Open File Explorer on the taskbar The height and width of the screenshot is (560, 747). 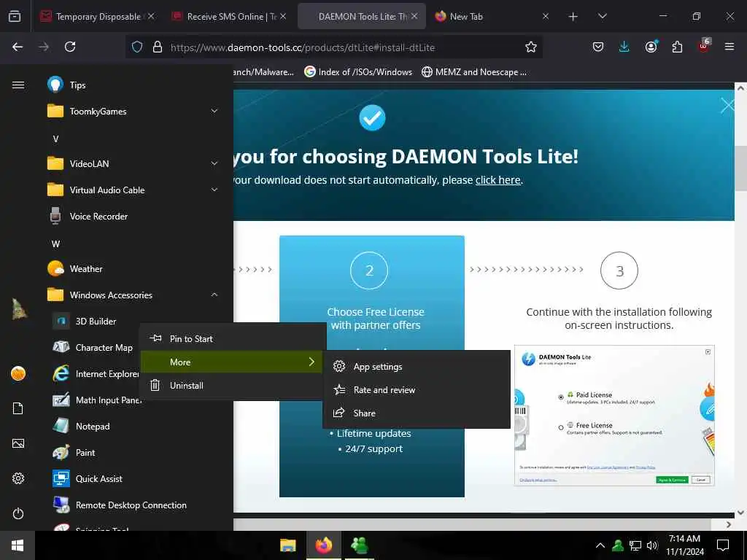(287, 545)
